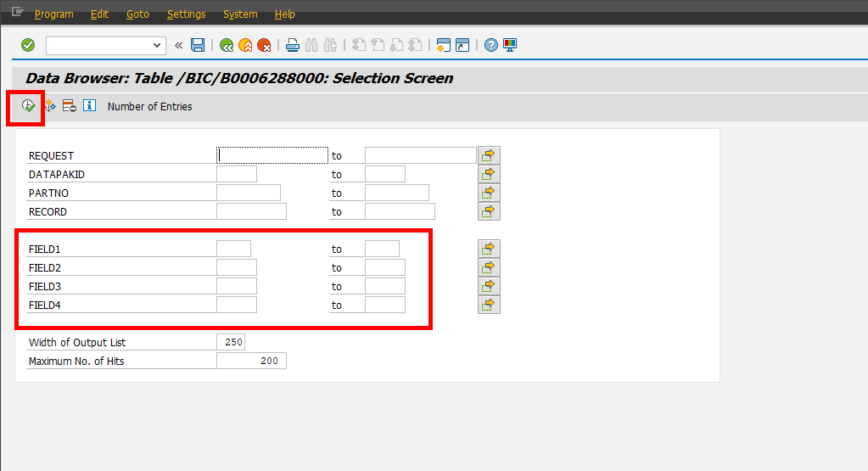This screenshot has width=868, height=471.
Task: Click the Maximum No. of Hits field
Action: (251, 361)
